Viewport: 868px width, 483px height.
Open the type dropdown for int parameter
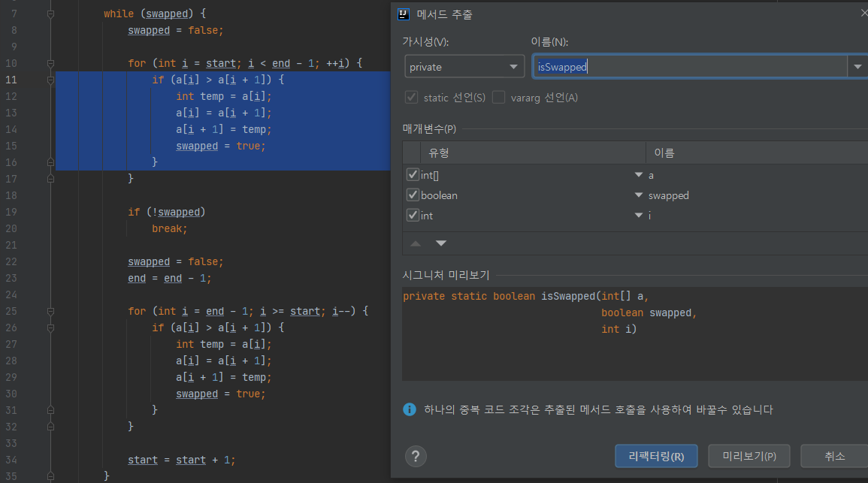tap(638, 216)
